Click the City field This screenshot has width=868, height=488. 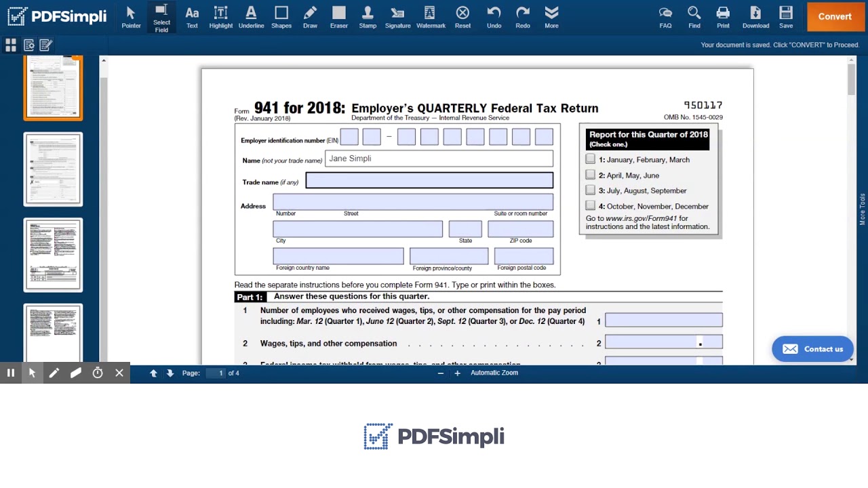tap(357, 229)
